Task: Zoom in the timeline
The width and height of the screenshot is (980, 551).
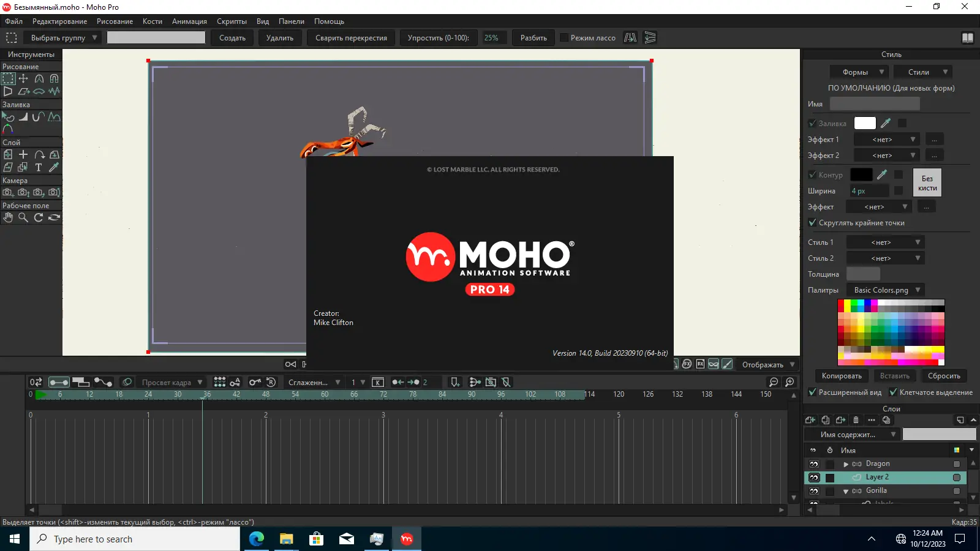Action: pyautogui.click(x=790, y=382)
